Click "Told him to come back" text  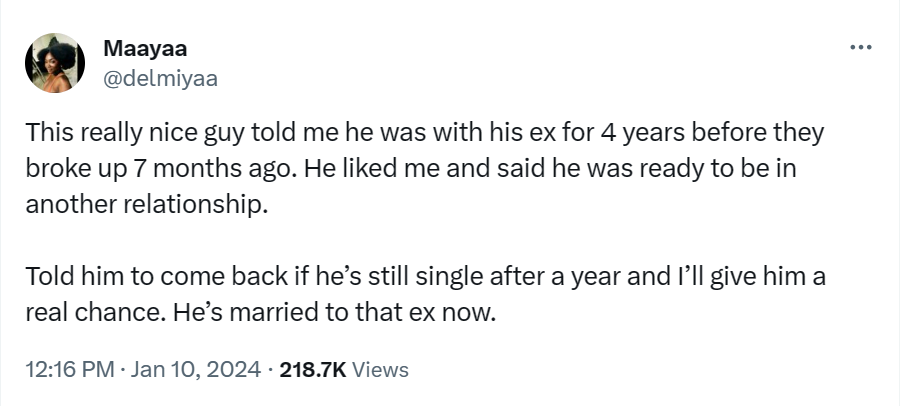tap(125, 277)
